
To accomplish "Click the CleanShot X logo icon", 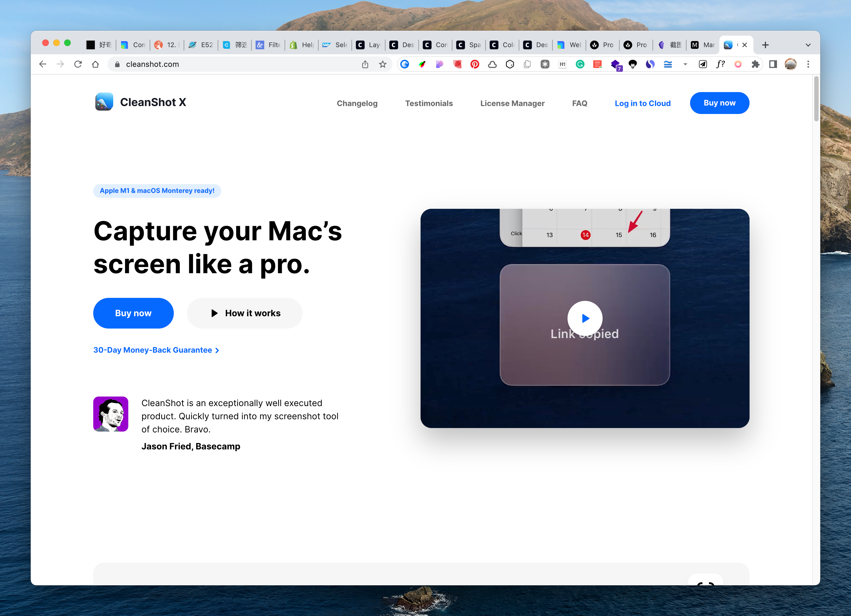I will [x=104, y=102].
